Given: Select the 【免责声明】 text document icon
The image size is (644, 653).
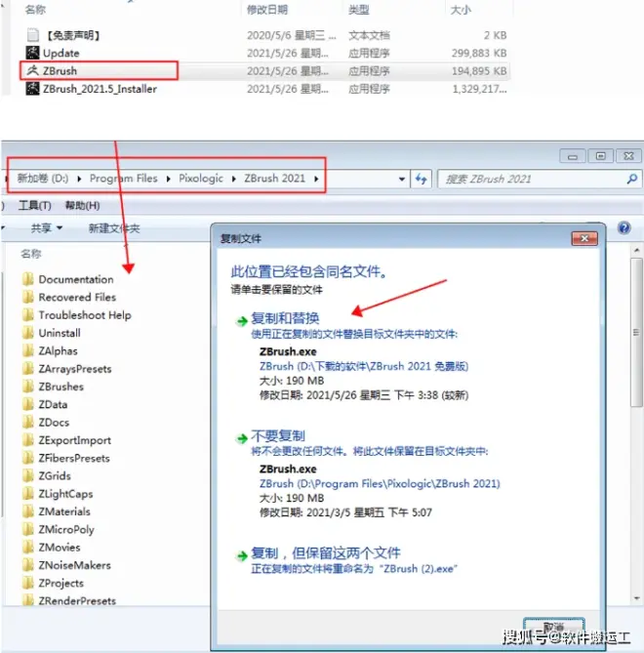Looking at the screenshot, I should 32,35.
